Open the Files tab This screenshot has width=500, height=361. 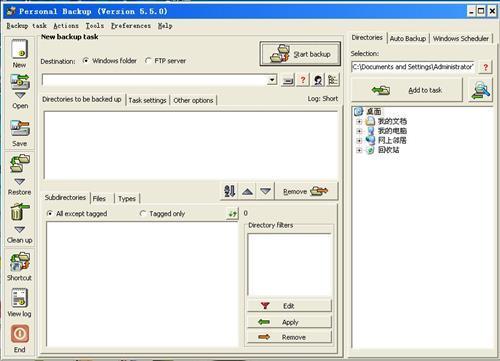click(99, 199)
